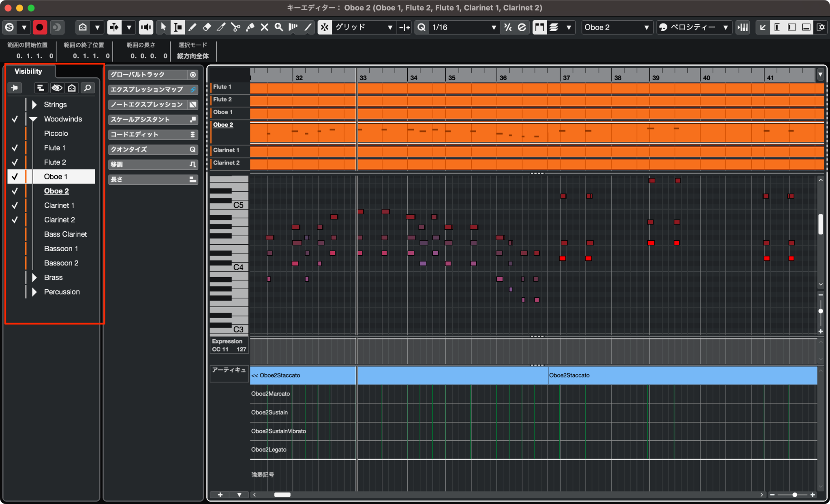Select the Draw (pencil) tool
The image size is (830, 504).
click(193, 27)
